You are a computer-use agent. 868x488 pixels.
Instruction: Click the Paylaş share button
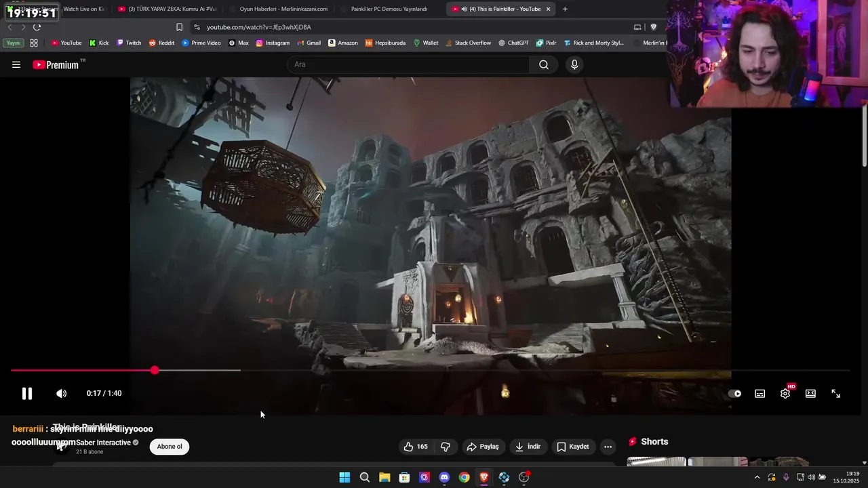pos(483,447)
